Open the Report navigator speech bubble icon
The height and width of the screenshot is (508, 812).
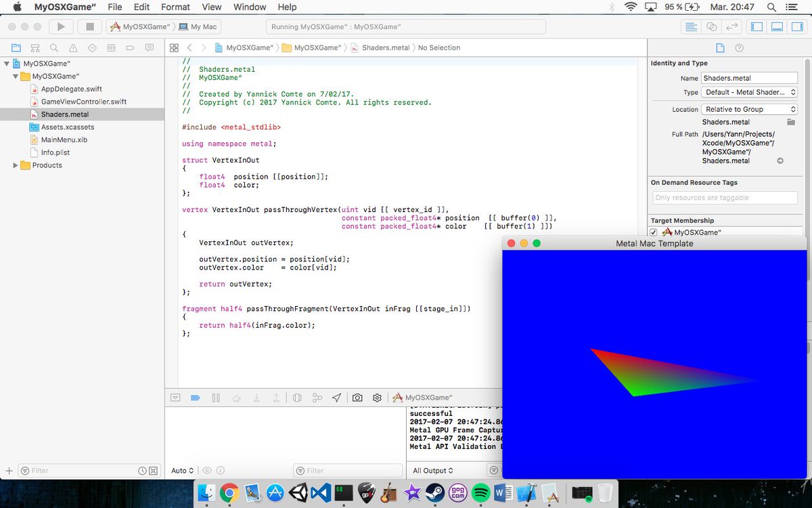149,48
